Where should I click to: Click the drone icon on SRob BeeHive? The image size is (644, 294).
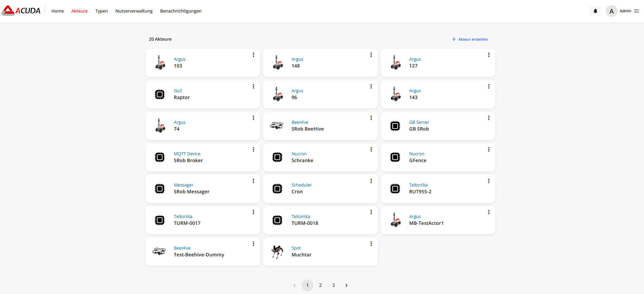tap(277, 126)
